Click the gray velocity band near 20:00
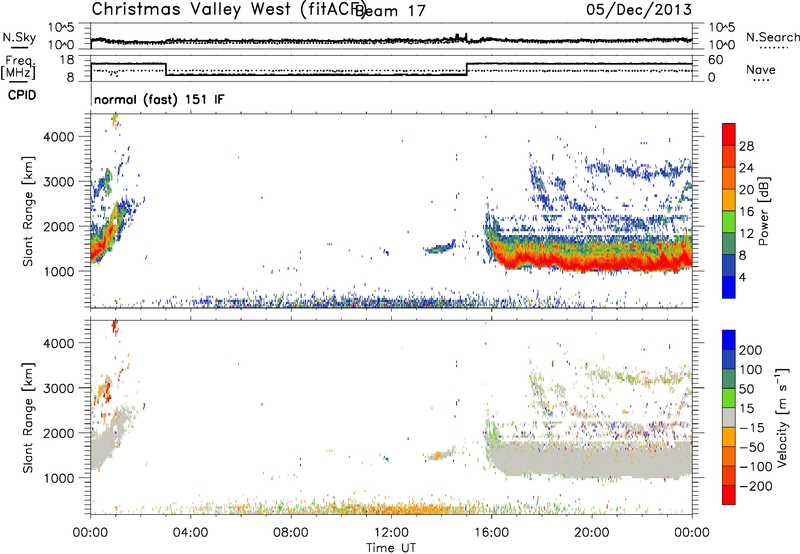The width and height of the screenshot is (800, 554). point(592,459)
